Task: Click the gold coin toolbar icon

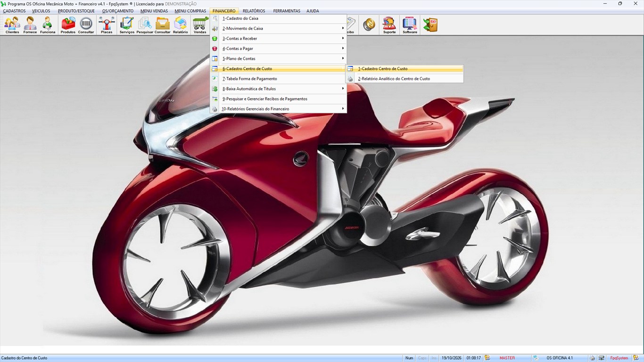Action: (369, 25)
